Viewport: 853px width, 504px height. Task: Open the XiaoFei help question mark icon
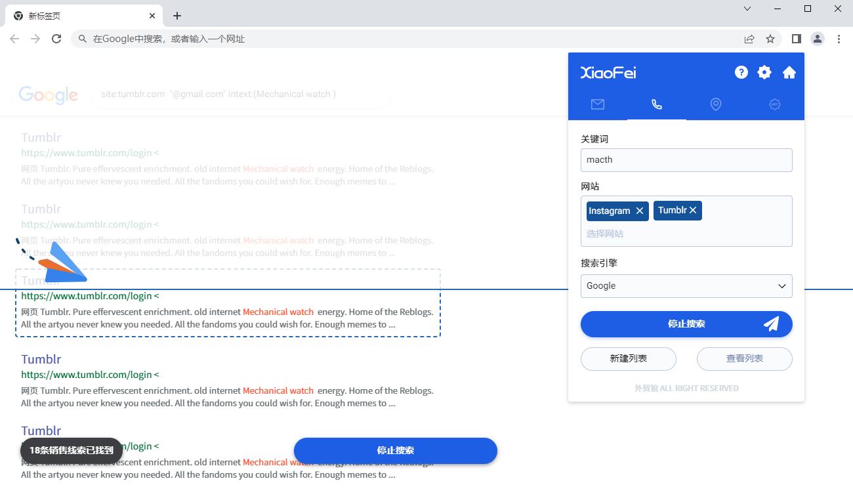(x=741, y=72)
